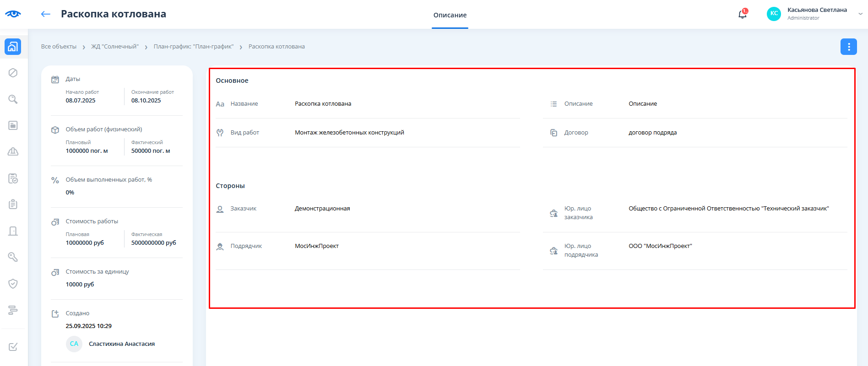Go to Все объекты breadcrumb
The width and height of the screenshot is (868, 366).
click(59, 47)
